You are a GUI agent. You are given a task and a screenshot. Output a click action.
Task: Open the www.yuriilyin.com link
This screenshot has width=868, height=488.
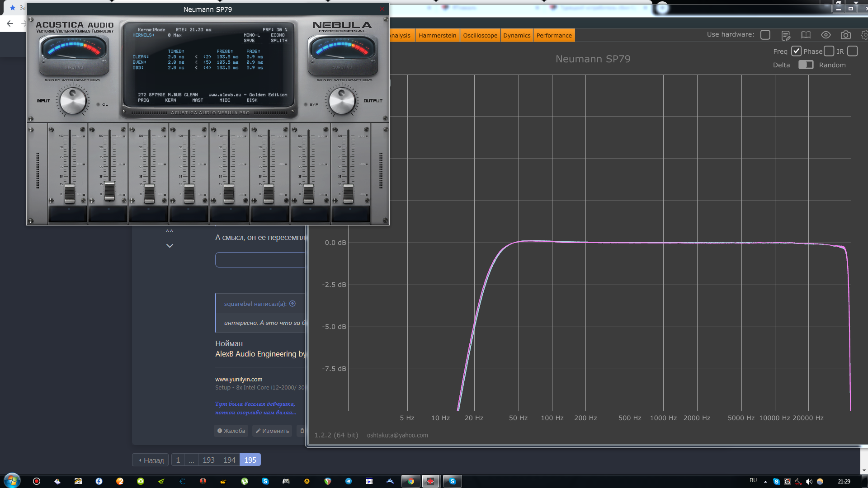239,379
